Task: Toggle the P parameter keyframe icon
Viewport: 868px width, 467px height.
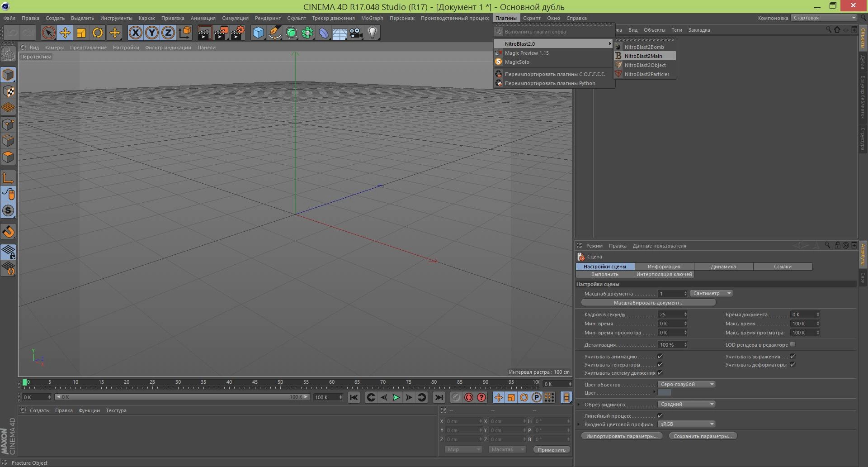Action: [537, 397]
